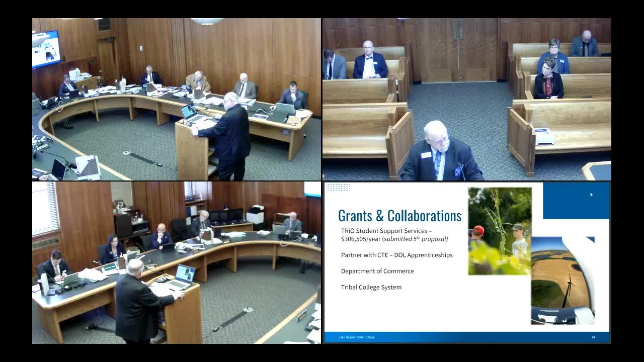Click the "Grants & Collaborations" slide title

click(x=399, y=216)
